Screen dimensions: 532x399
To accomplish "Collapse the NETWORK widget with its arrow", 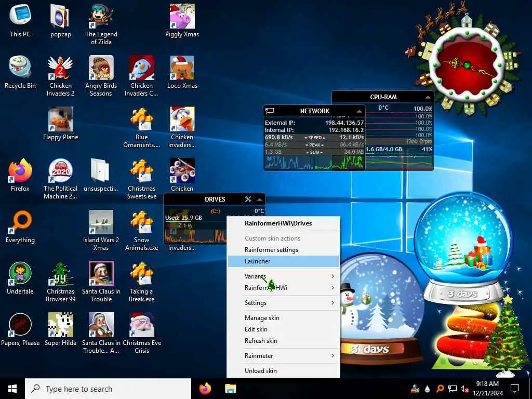I will click(359, 111).
